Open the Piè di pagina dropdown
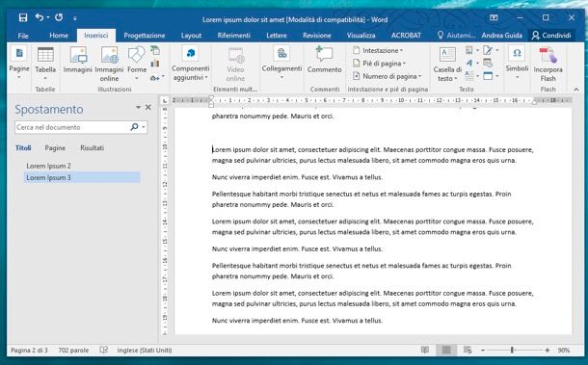This screenshot has height=365, width=588. coord(380,64)
